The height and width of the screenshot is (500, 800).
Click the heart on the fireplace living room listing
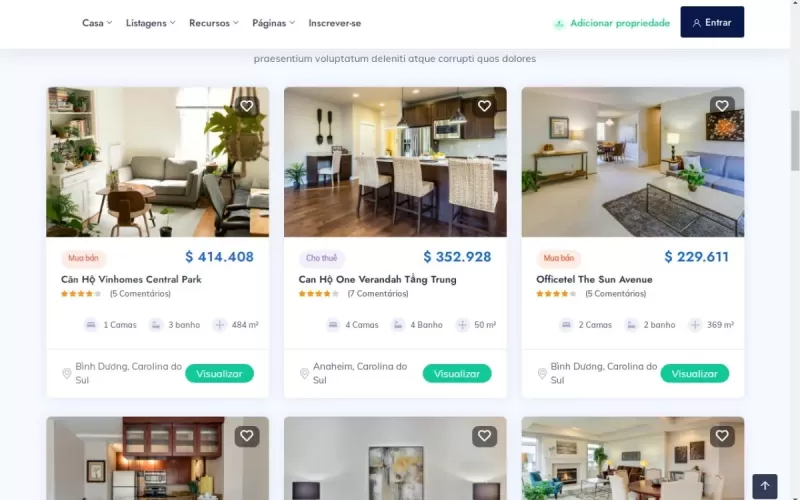click(x=722, y=436)
